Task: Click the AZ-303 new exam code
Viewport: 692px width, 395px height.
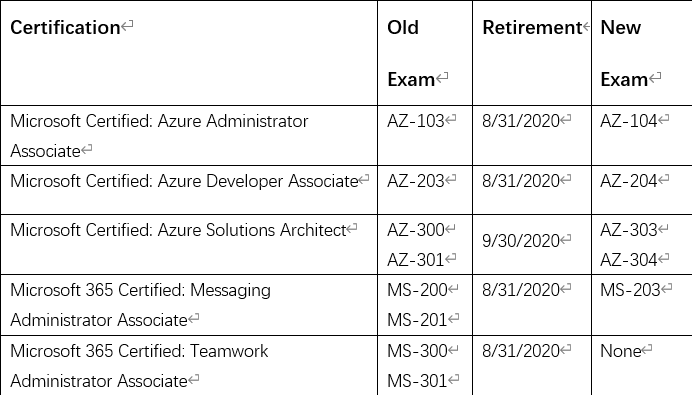Action: 629,230
